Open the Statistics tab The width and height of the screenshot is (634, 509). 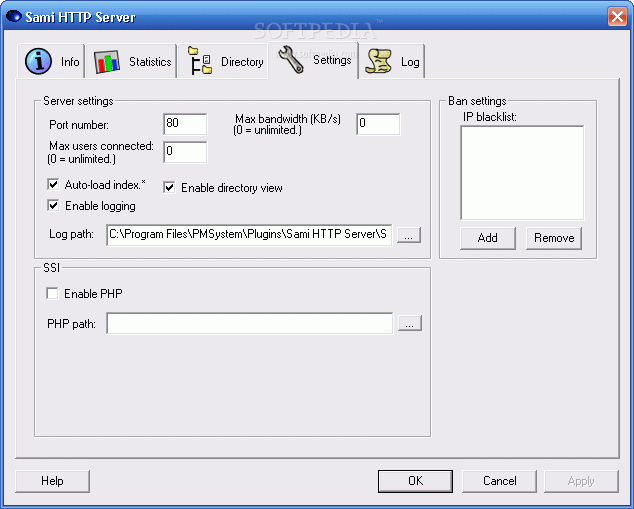(131, 61)
